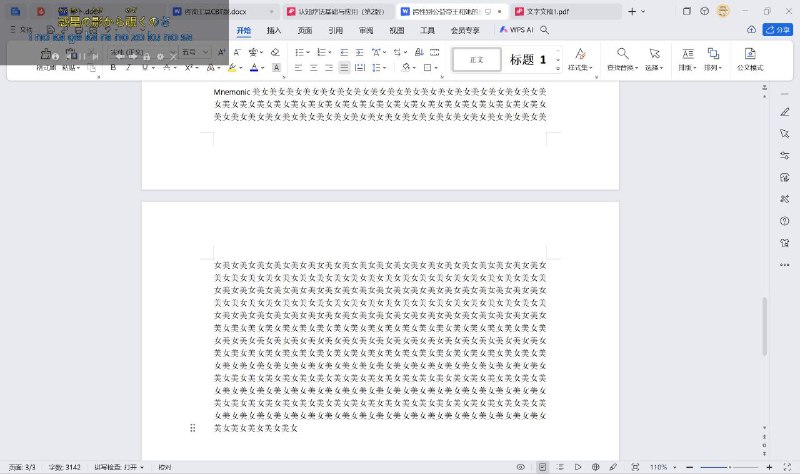Enable justify alignment
The height and width of the screenshot is (474, 800).
344,67
